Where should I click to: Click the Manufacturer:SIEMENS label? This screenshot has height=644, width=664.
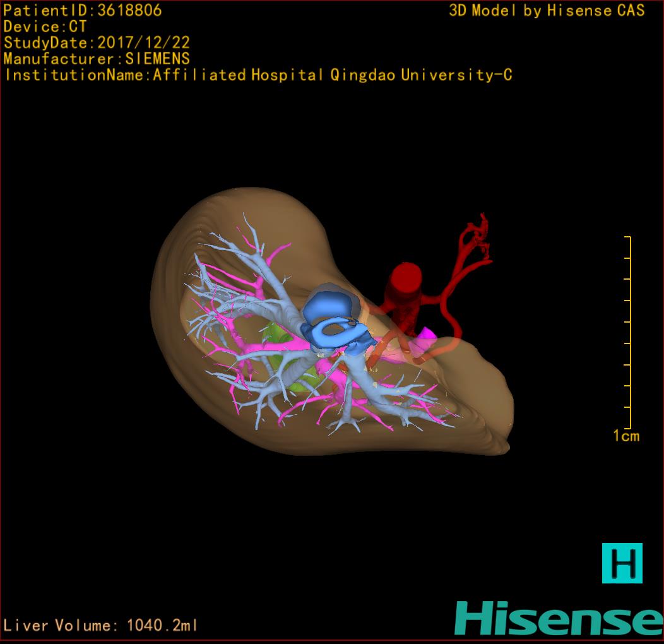tap(97, 59)
